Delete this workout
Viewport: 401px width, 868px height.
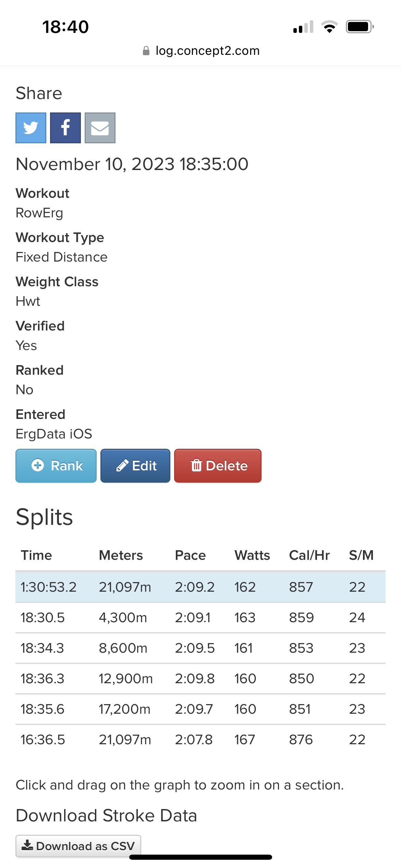tap(218, 466)
